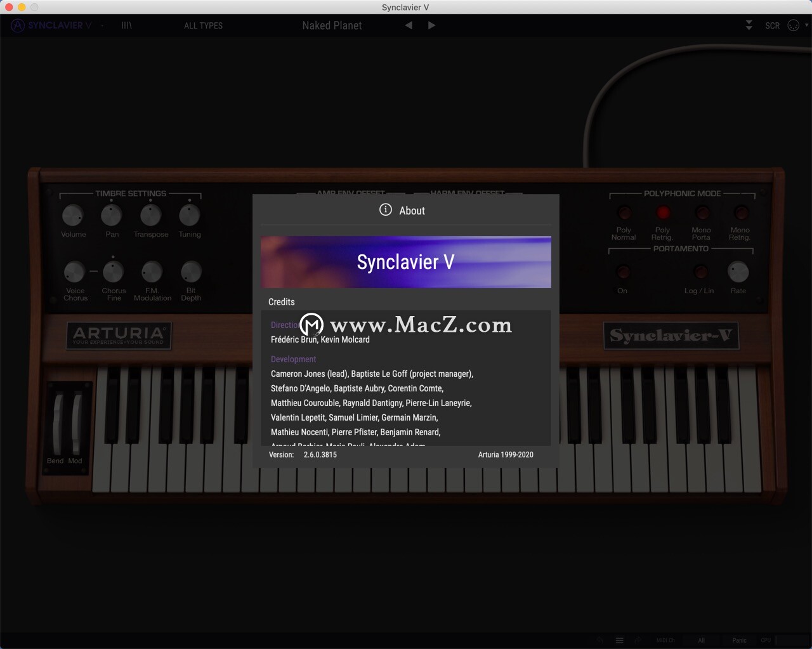This screenshot has height=649, width=812.
Task: Toggle Poly Retrig. mode button
Action: [x=663, y=213]
